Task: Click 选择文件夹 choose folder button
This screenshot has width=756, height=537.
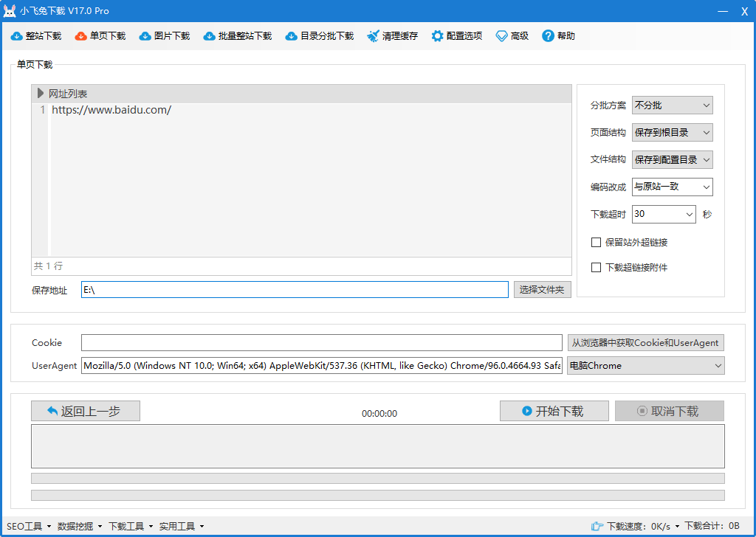Action: coord(542,290)
